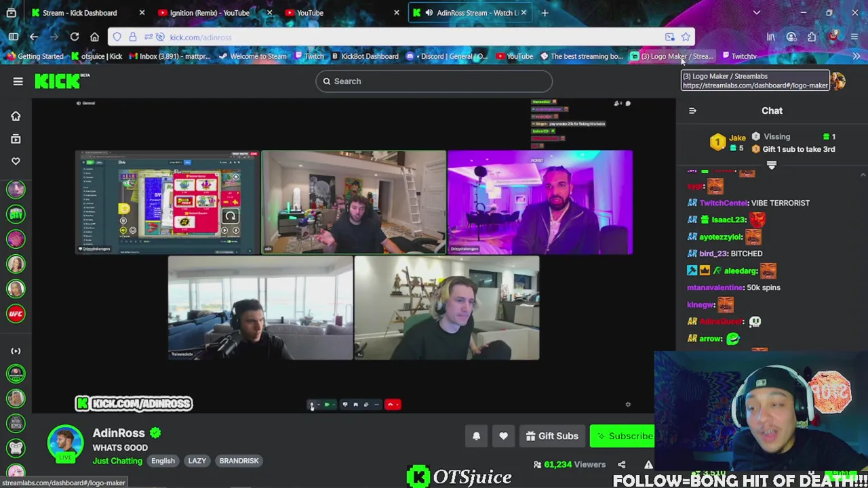Click the LAZY tag
868x488 pixels.
pos(197,461)
